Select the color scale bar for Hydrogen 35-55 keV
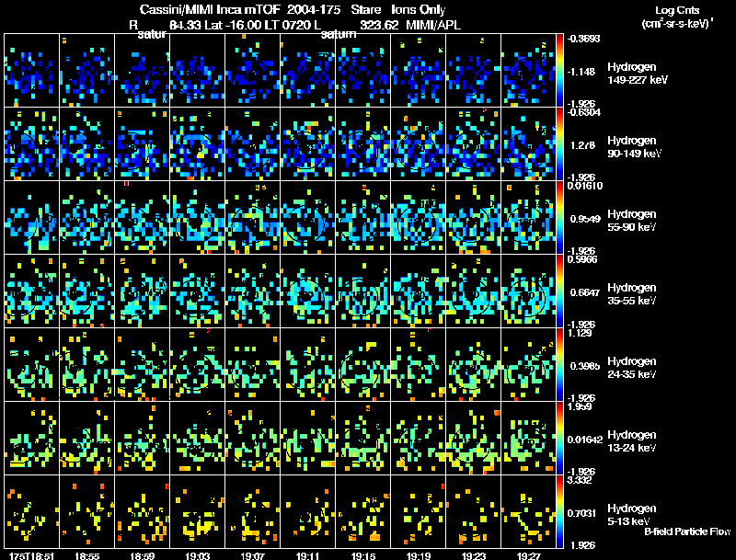736x560 pixels. tap(559, 291)
